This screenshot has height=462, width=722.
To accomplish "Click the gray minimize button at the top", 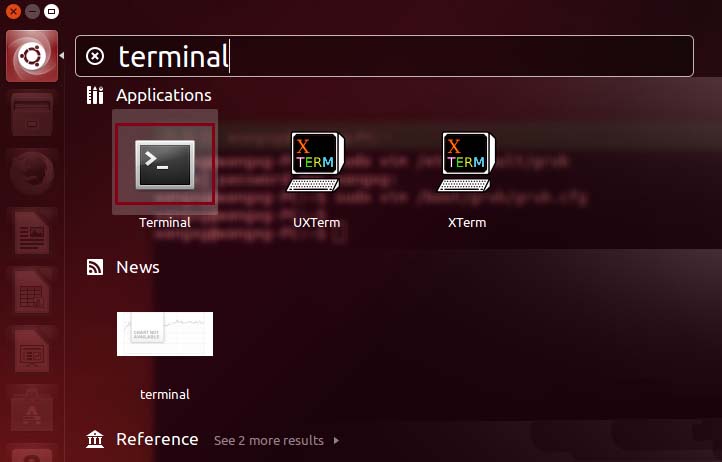I will pyautogui.click(x=32, y=11).
